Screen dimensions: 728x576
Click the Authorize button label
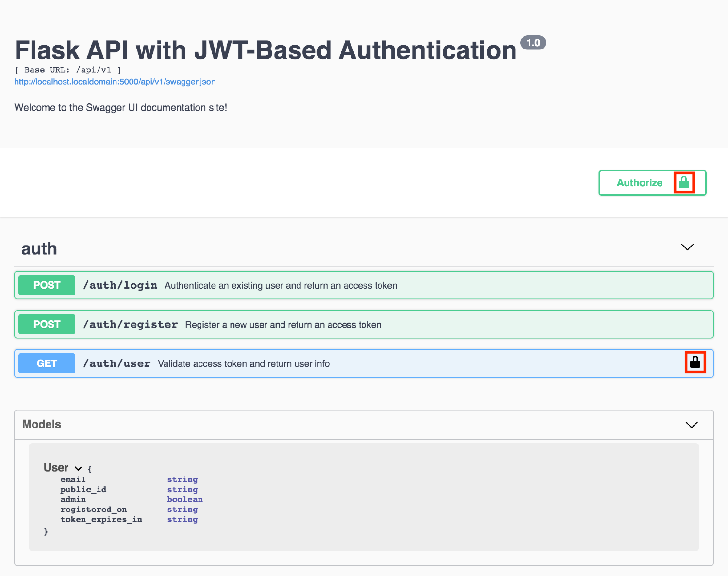pos(639,183)
